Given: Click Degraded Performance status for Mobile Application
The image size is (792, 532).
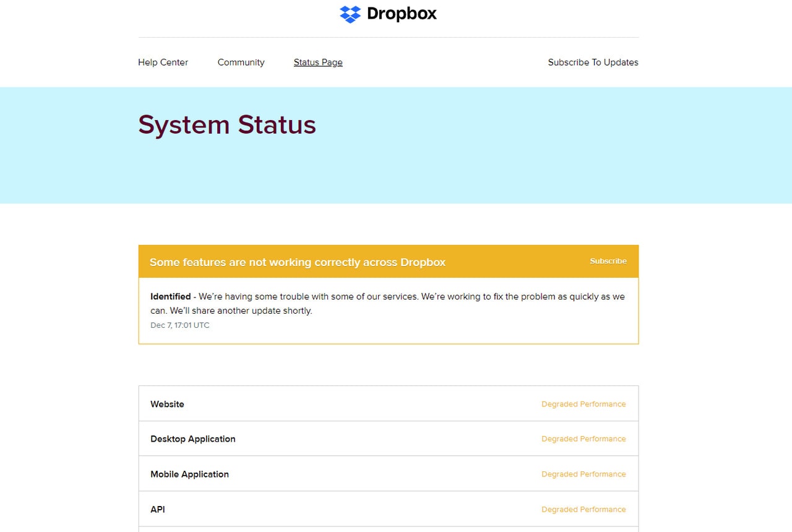Looking at the screenshot, I should (x=583, y=474).
